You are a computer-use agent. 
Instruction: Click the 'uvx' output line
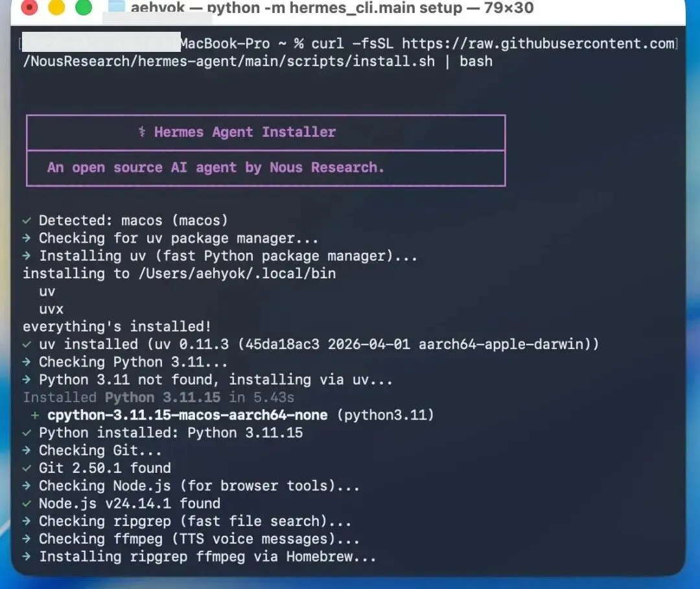pyautogui.click(x=51, y=309)
